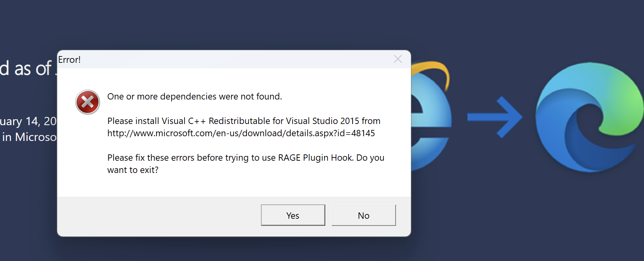Click the red error X icon
Viewport: 644px width, 261px height.
(x=88, y=102)
